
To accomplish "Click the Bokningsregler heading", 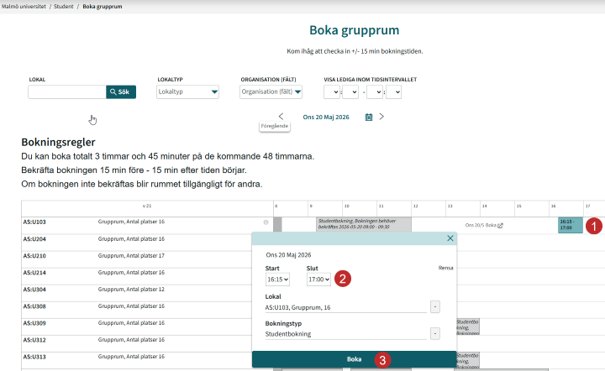I will pyautogui.click(x=58, y=142).
